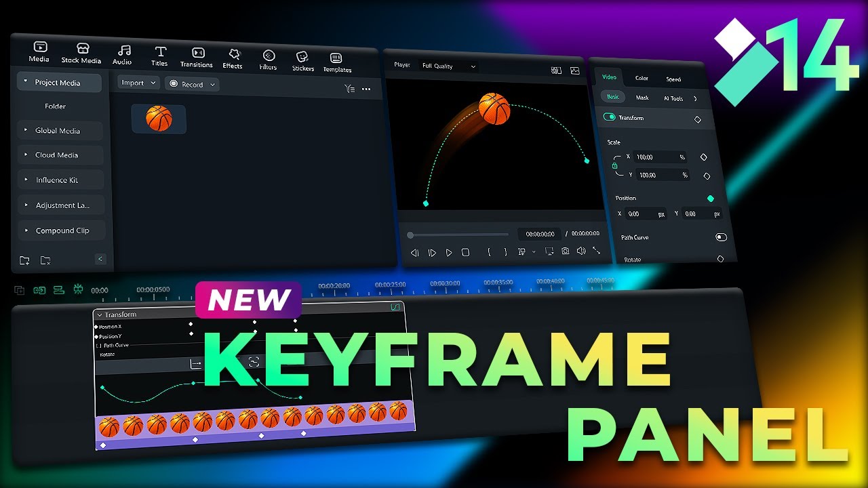Open the Full Quality dropdown
The height and width of the screenshot is (488, 868).
click(448, 66)
